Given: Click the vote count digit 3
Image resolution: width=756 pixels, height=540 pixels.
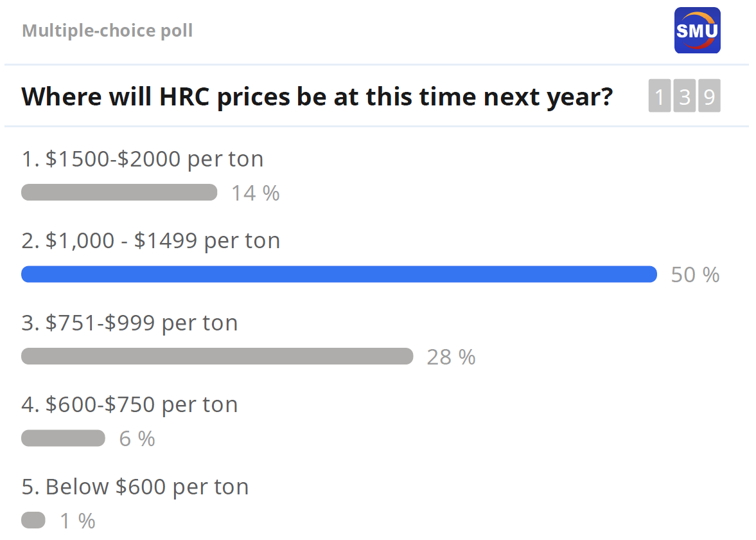Looking at the screenshot, I should tap(684, 96).
